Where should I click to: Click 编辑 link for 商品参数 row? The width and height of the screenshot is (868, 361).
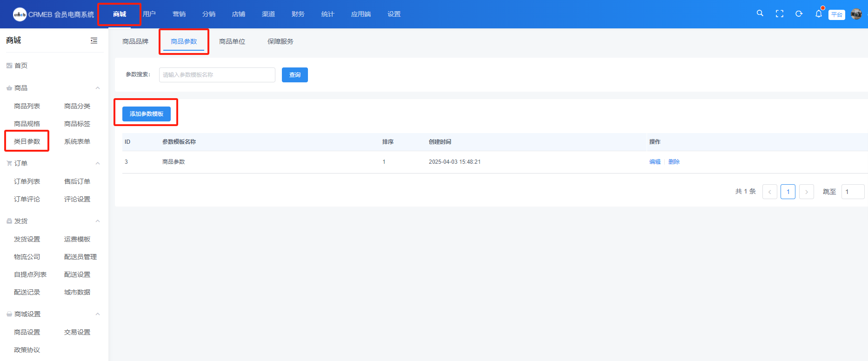655,162
